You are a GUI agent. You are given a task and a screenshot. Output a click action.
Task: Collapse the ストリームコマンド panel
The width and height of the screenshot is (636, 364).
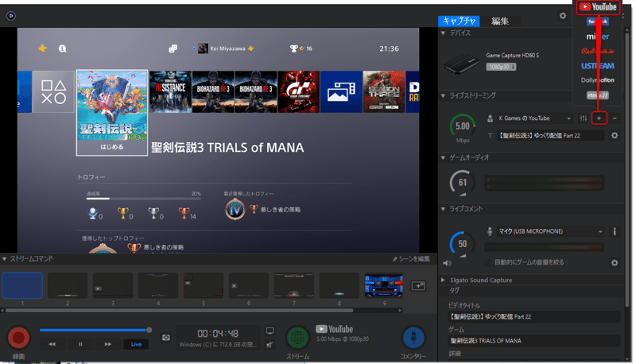click(x=4, y=258)
